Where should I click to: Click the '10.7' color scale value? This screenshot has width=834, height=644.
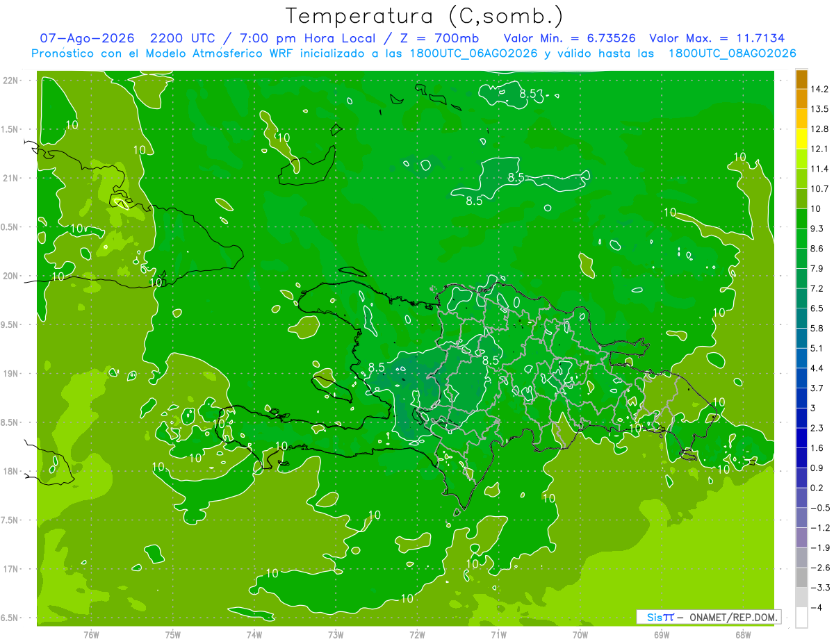[819, 189]
